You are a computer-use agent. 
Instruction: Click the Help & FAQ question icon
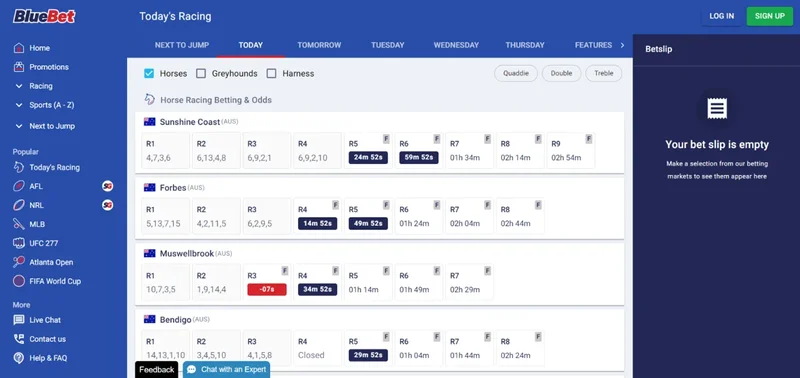tap(19, 358)
